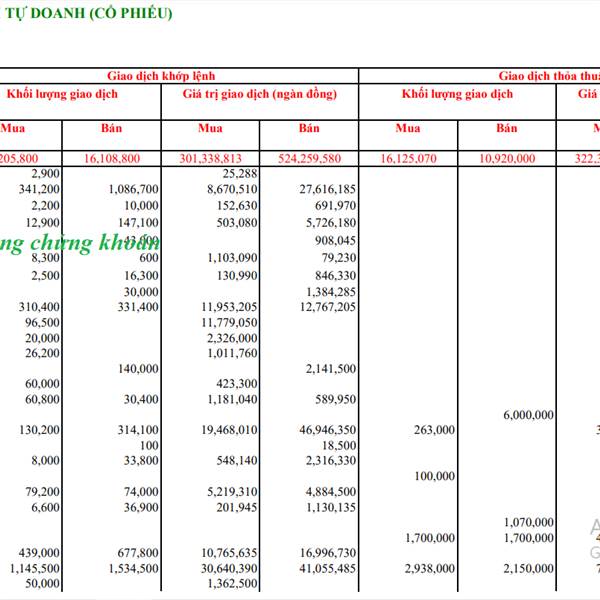Pick the value 5,726,180

331,222
